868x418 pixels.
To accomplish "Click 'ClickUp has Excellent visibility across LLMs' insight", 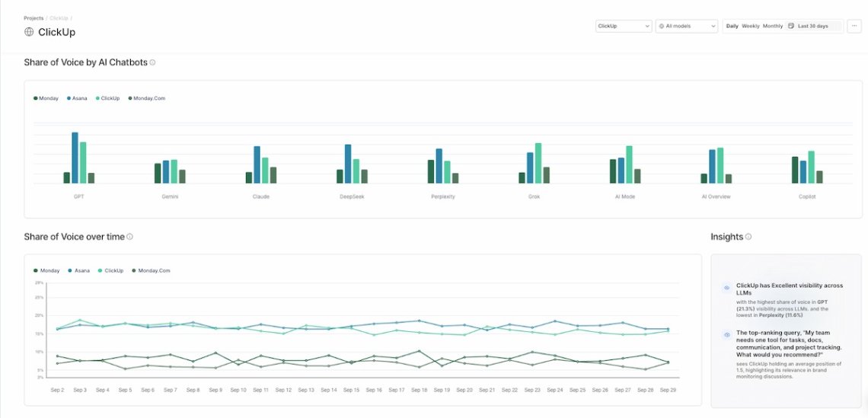I will pyautogui.click(x=790, y=289).
